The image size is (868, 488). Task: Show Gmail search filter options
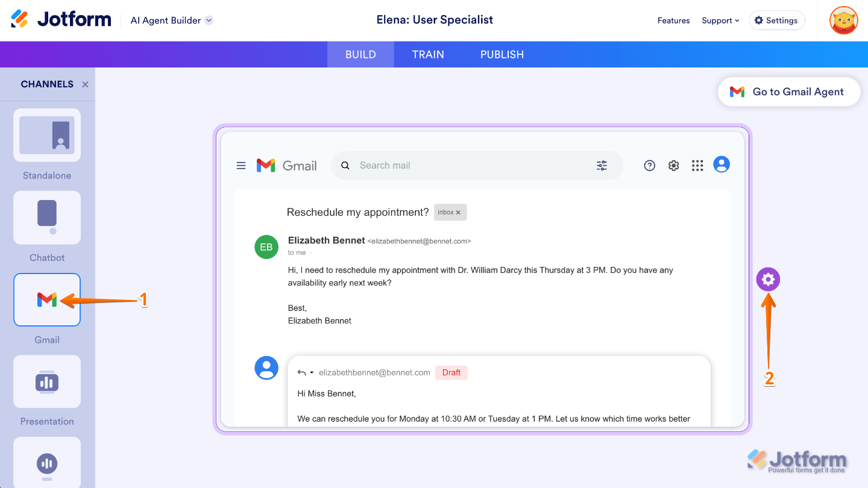[x=602, y=166]
